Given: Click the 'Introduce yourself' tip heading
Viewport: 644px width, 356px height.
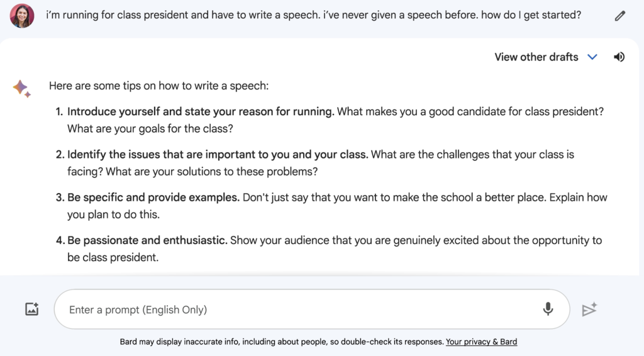Looking at the screenshot, I should tap(201, 111).
